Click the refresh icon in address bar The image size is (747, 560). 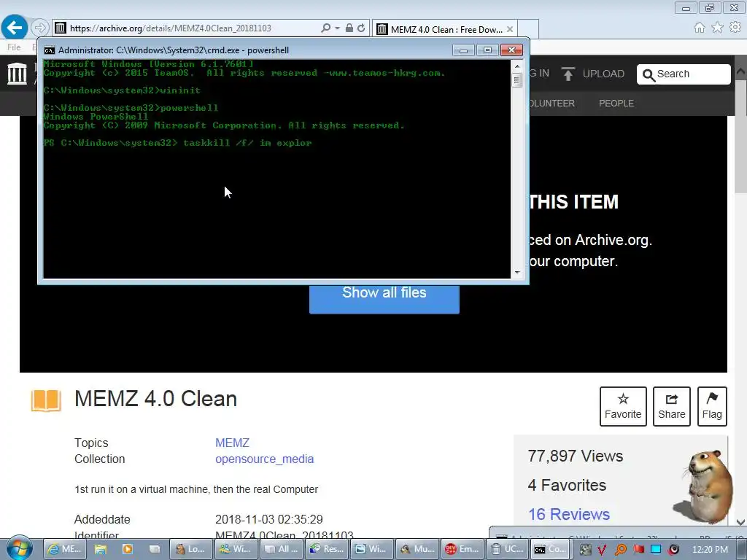[x=361, y=28]
